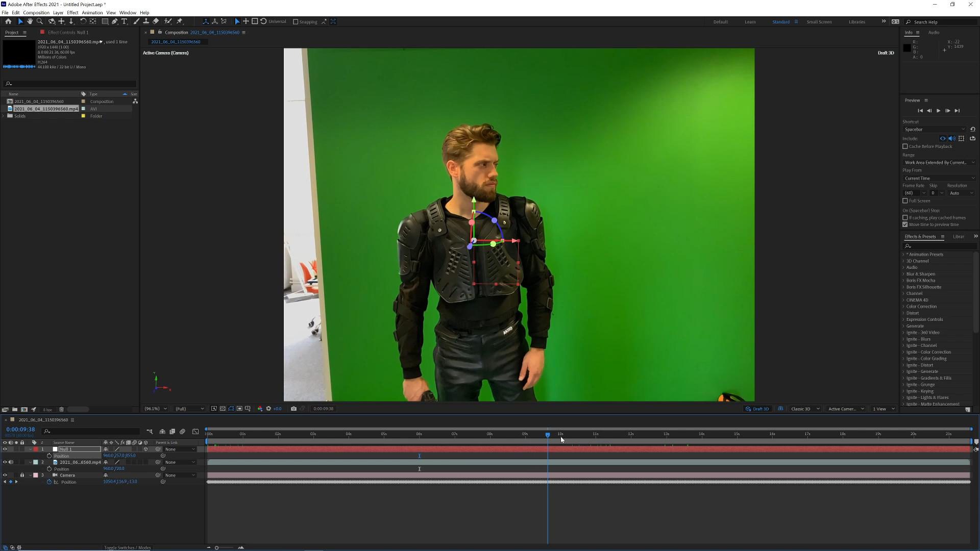Click the Reset exposure icon
This screenshot has width=980, height=551.
tap(268, 409)
